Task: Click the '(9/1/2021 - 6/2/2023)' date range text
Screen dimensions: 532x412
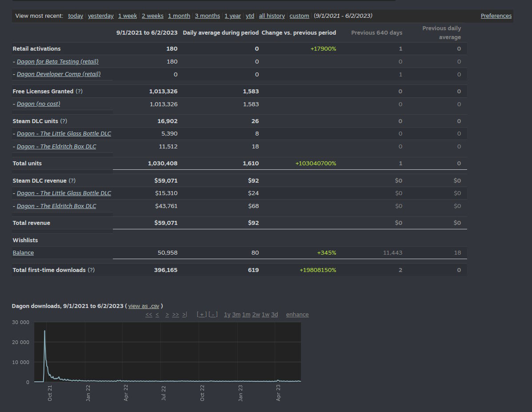Action: pyautogui.click(x=343, y=16)
